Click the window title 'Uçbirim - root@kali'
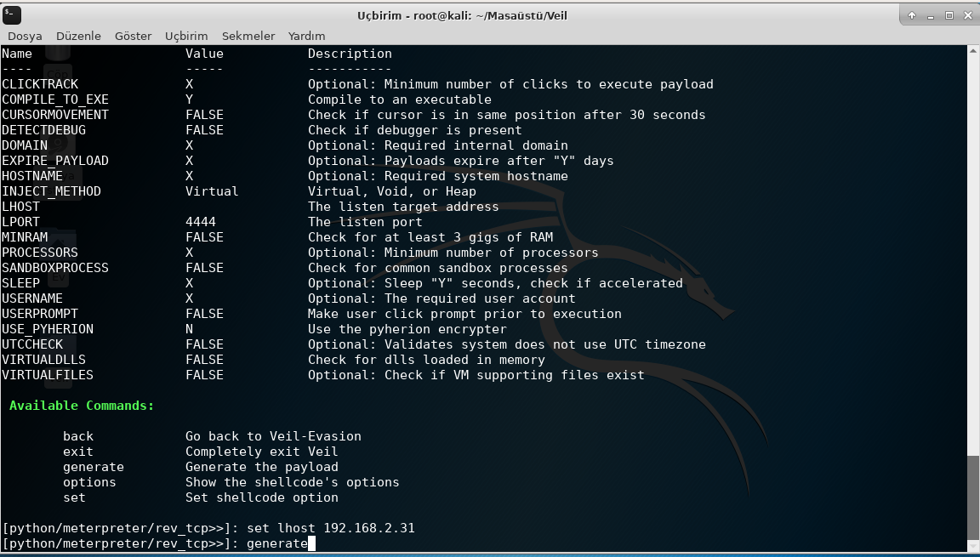The width and height of the screenshot is (980, 557). point(463,15)
